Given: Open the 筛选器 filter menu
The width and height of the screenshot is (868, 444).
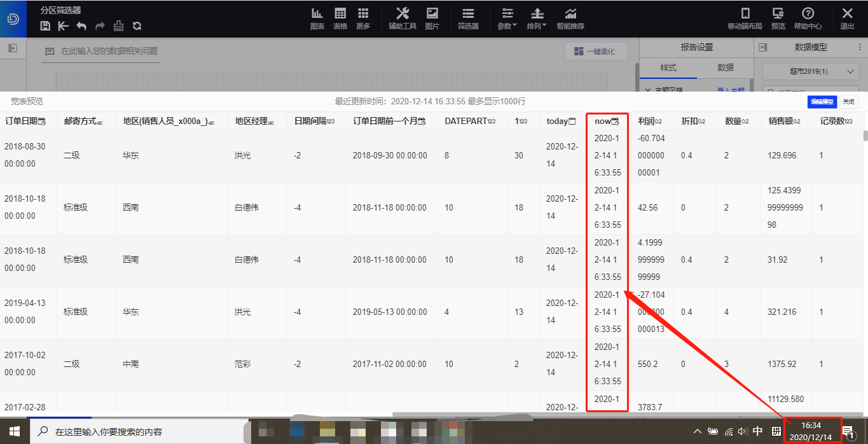Looking at the screenshot, I should pyautogui.click(x=468, y=18).
